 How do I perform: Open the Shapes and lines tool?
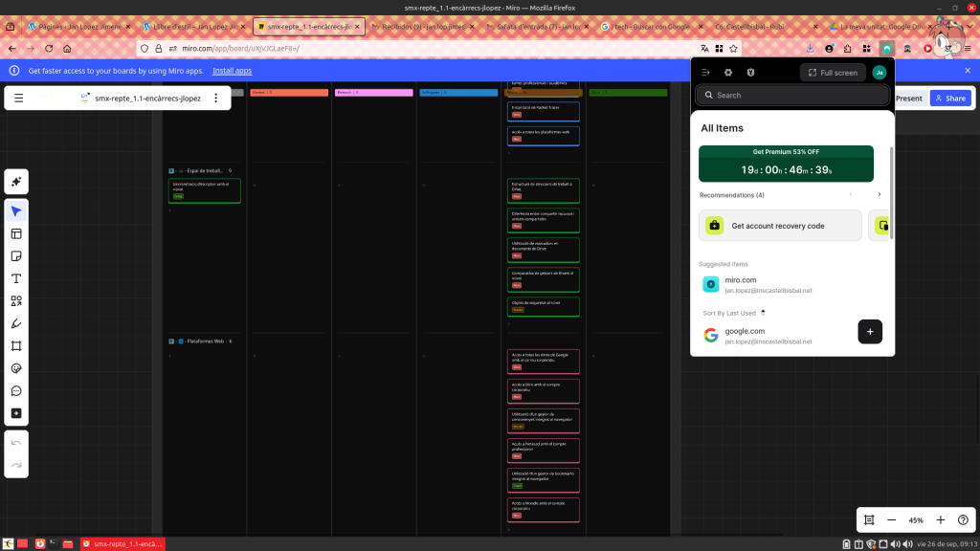tap(16, 301)
